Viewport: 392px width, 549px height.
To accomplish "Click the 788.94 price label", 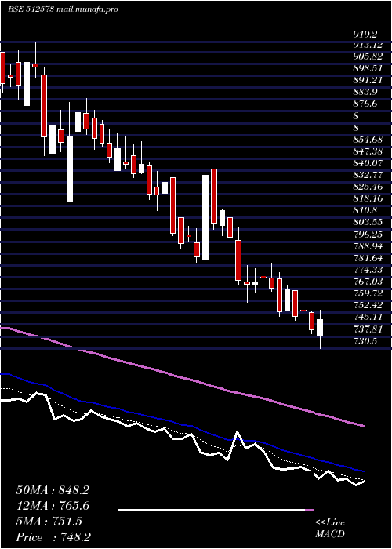I will pyautogui.click(x=368, y=246).
